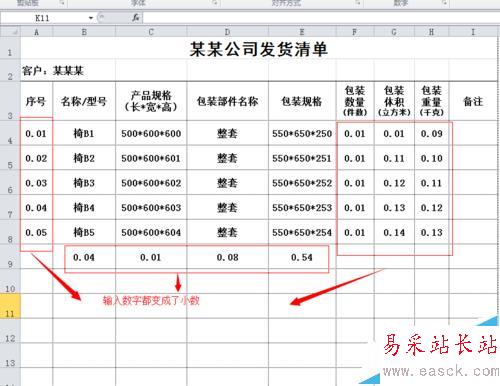Click the fx Insert Function icon
This screenshot has width=500, height=386.
136,17
